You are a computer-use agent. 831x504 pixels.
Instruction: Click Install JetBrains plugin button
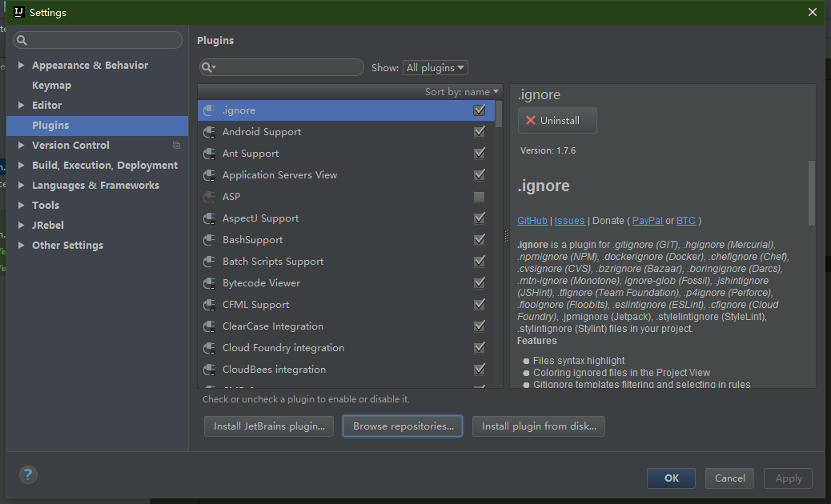(x=269, y=426)
